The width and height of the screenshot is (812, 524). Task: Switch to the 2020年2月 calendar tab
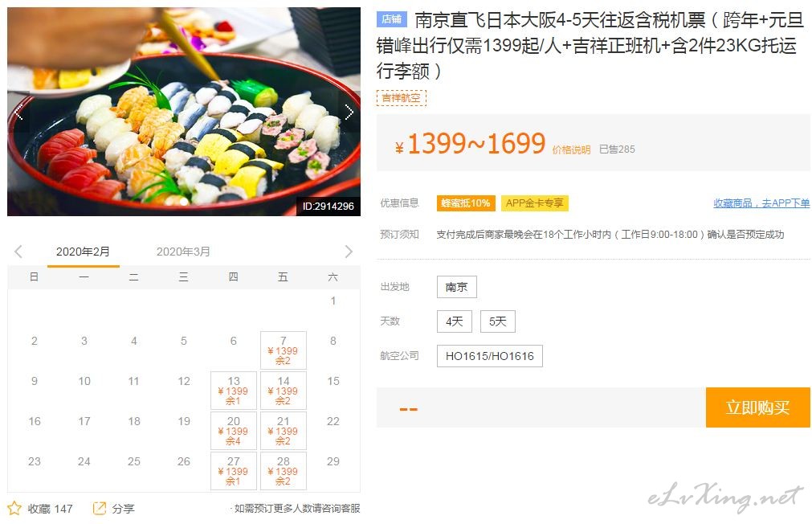(83, 252)
